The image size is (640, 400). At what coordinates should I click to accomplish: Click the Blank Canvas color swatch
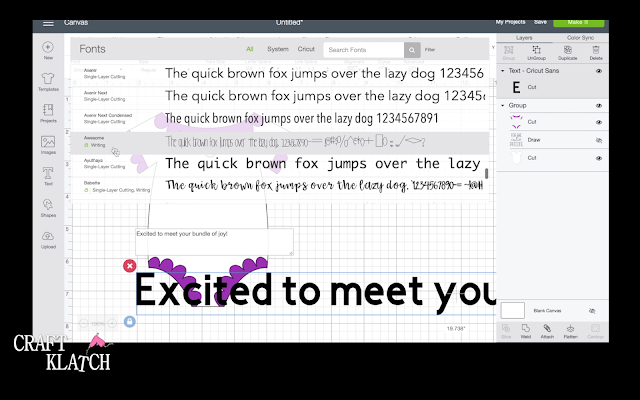(513, 310)
